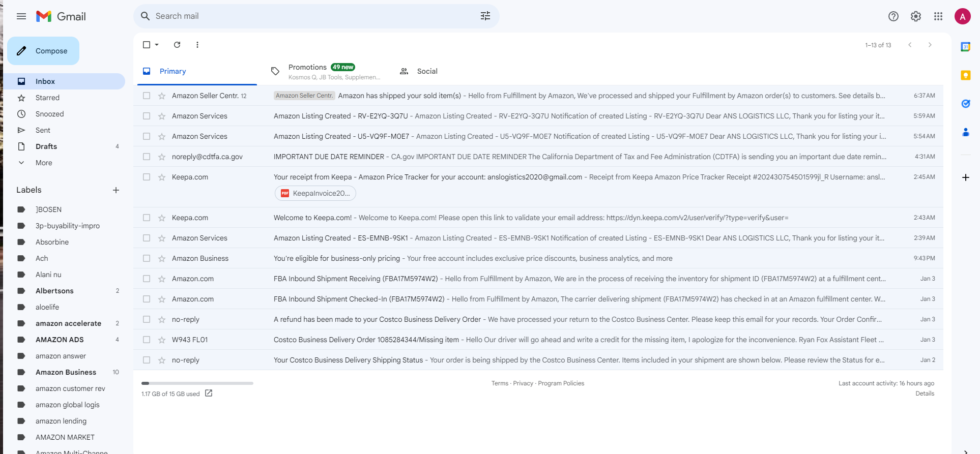
Task: Open Settings gear icon
Action: [x=916, y=16]
